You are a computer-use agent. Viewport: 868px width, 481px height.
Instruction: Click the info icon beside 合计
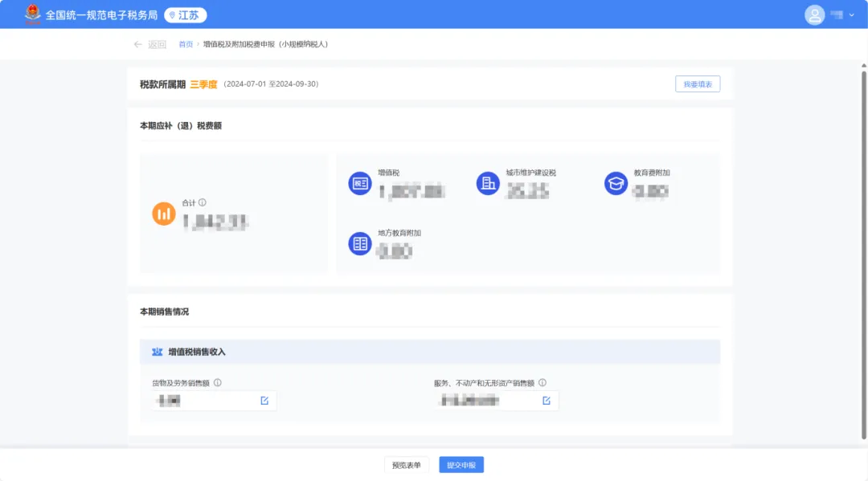[x=203, y=203]
